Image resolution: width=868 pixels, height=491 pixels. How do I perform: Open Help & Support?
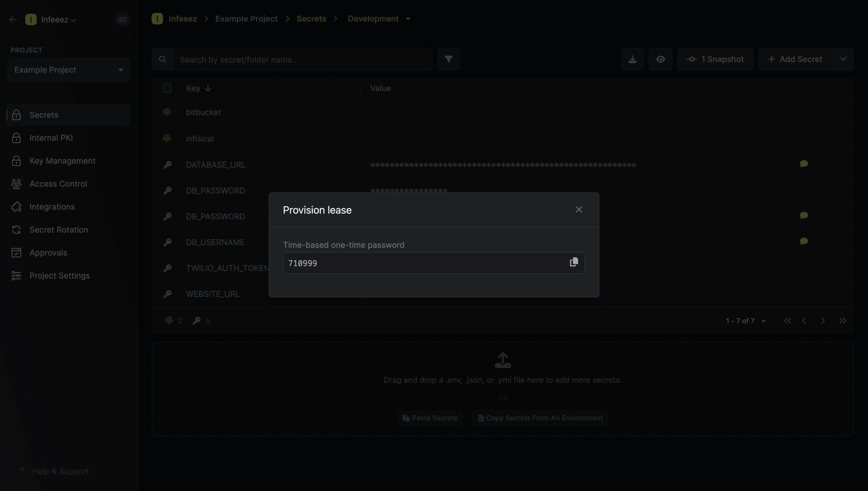[x=54, y=471]
